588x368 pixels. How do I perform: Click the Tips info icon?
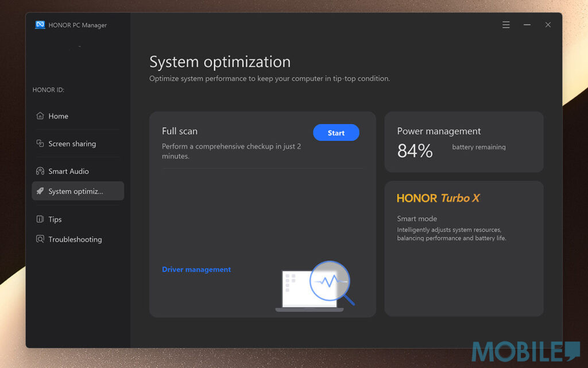tap(40, 219)
